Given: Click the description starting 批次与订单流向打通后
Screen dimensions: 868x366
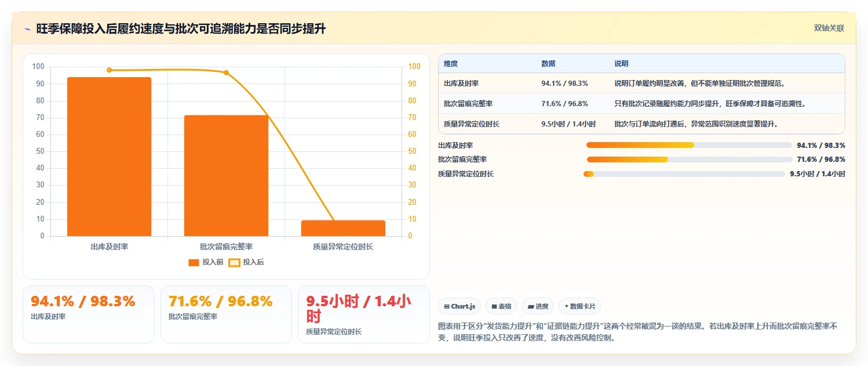Looking at the screenshot, I should [x=696, y=124].
